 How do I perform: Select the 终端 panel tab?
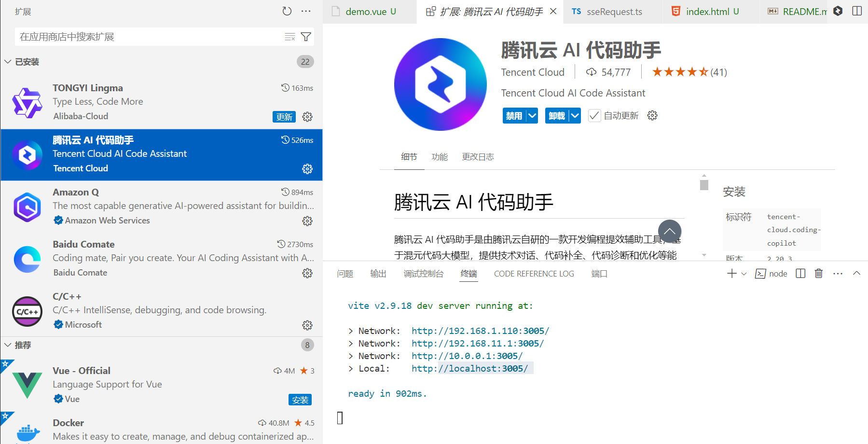(468, 274)
